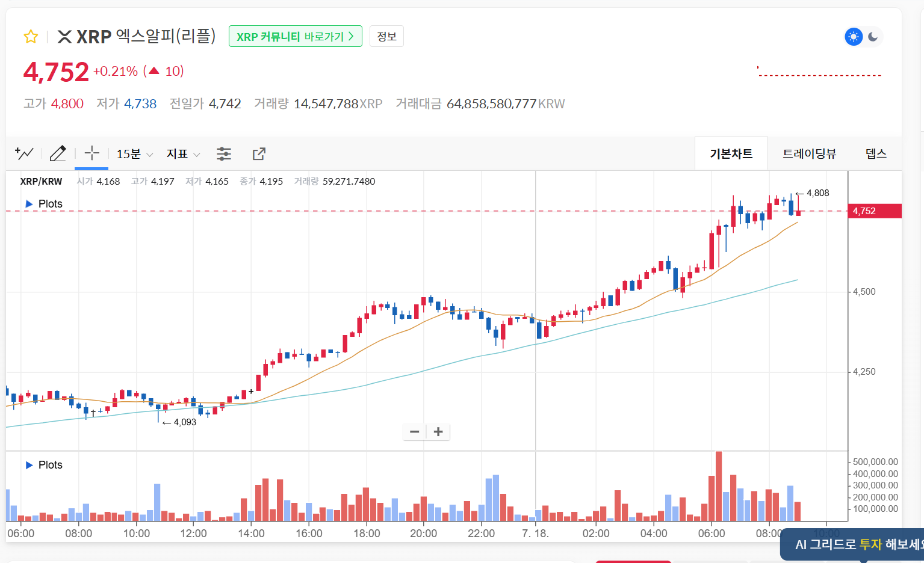Open chart in popup window icon

click(x=259, y=154)
